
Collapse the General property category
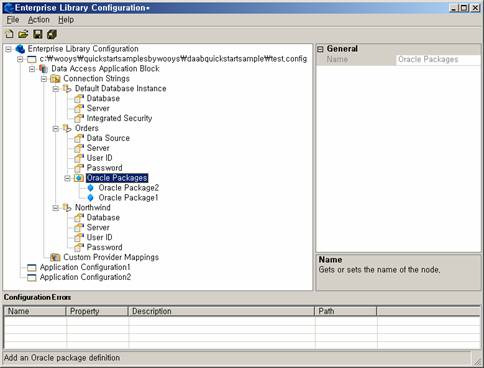pyautogui.click(x=320, y=49)
